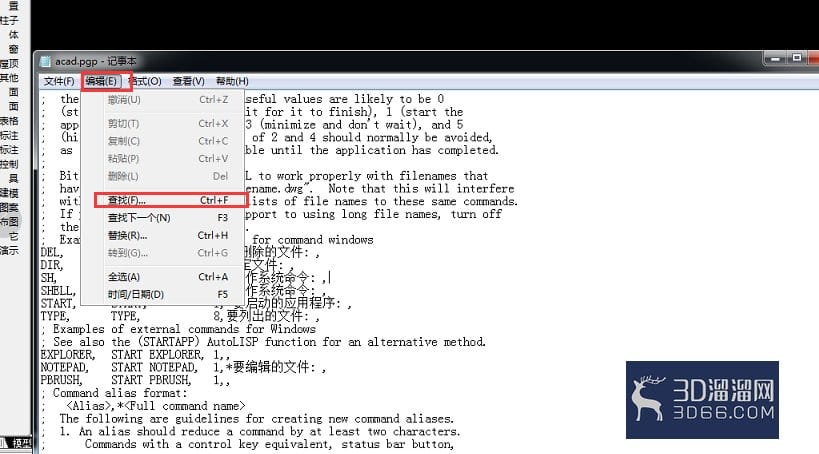The height and width of the screenshot is (454, 819).
Task: Place cursor on the NOTEPAD, START NOTEPAD line
Action: point(183,367)
